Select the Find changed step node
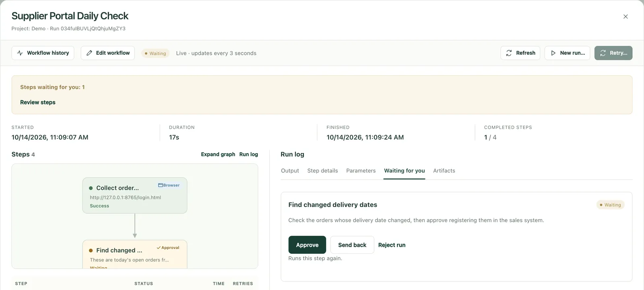The width and height of the screenshot is (644, 290). [135, 254]
